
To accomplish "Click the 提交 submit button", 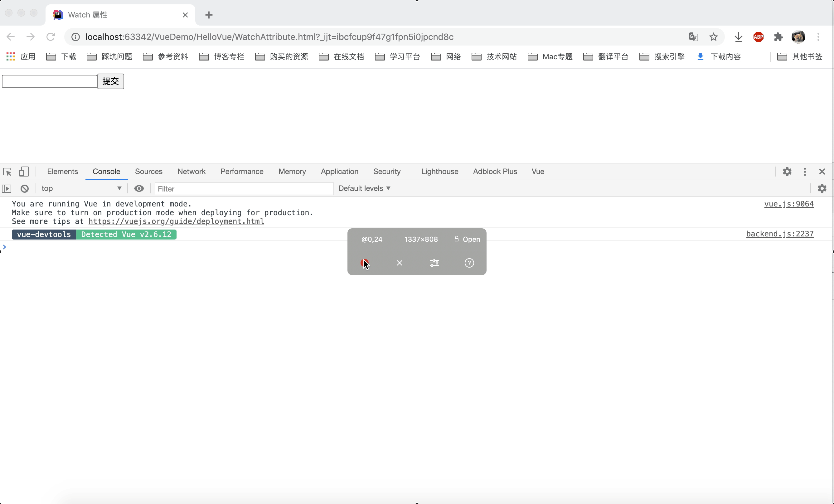I will click(111, 81).
